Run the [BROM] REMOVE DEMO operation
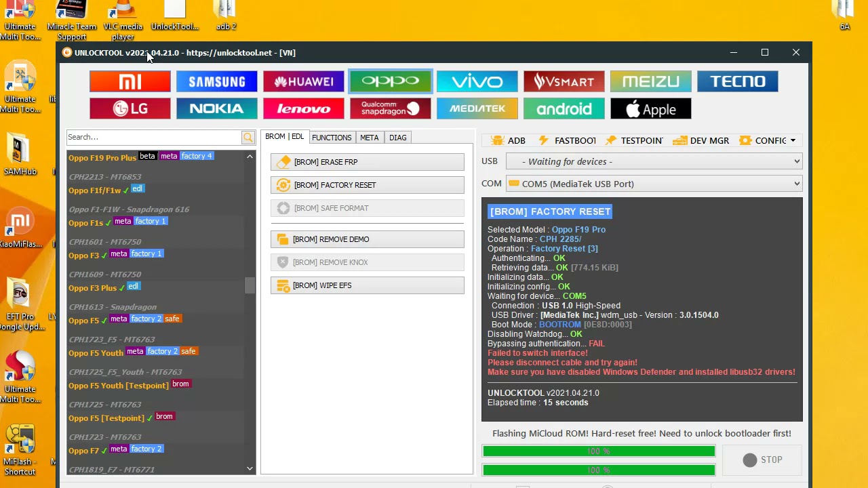This screenshot has height=488, width=868. [x=368, y=239]
